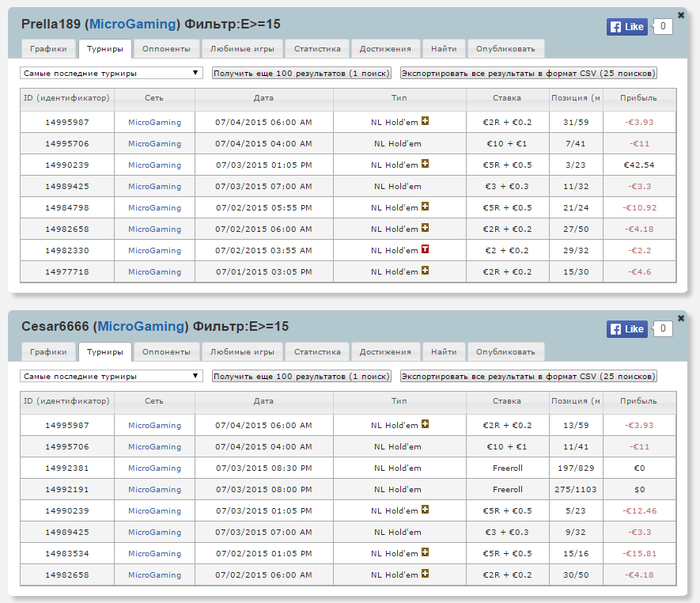The image size is (700, 603).
Task: Click rebuy icon in Prella189 row 14982658
Action: click(x=425, y=228)
